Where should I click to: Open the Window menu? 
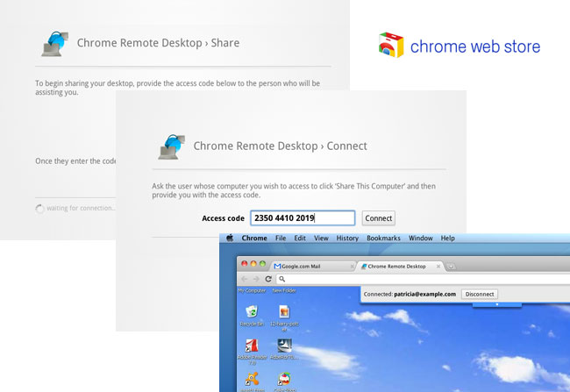click(421, 238)
